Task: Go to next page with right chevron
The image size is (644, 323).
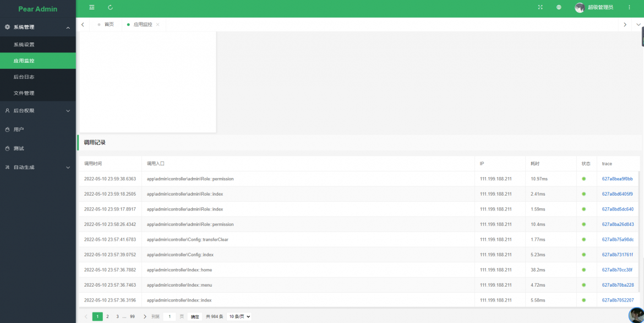Action: tap(145, 316)
